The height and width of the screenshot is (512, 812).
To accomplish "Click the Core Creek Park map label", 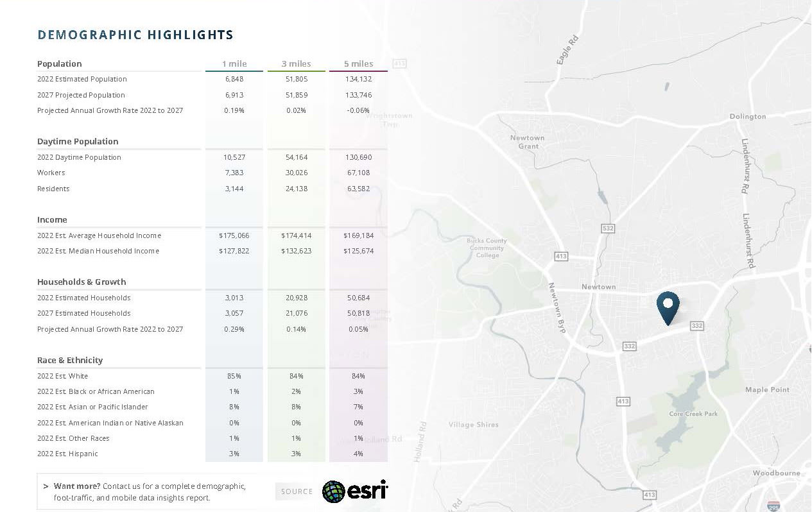I will pyautogui.click(x=693, y=414).
